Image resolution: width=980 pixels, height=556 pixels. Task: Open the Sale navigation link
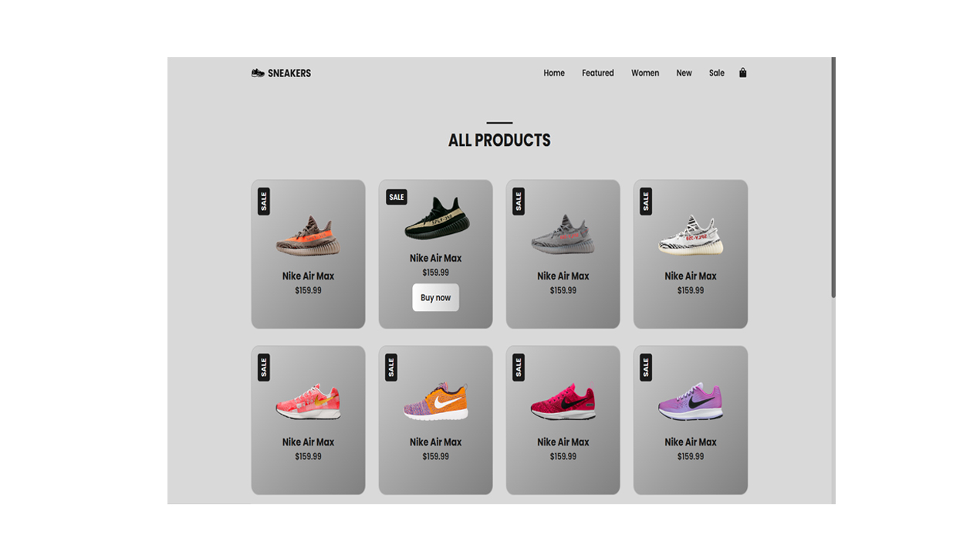click(717, 73)
